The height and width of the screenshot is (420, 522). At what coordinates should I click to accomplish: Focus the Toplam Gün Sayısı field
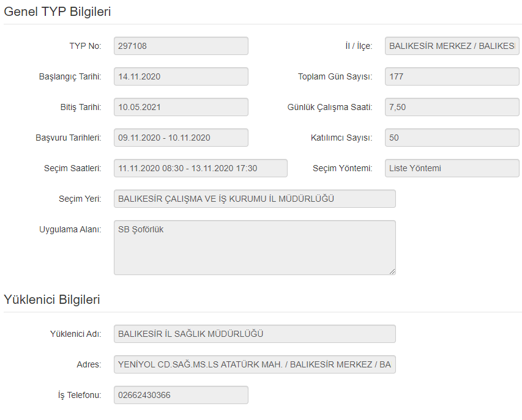pyautogui.click(x=452, y=76)
